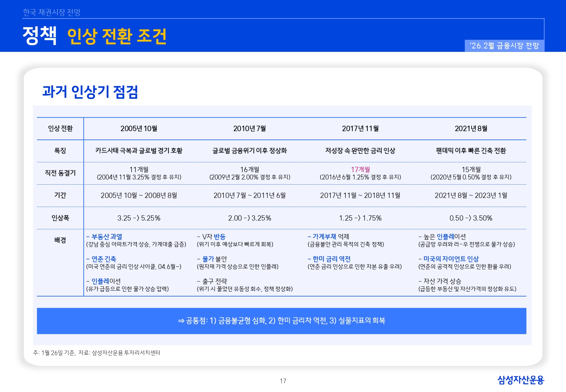Viewport: 566px width, 392px height.
Task: Open the 한국 채권시장 전망 menu item
Action: (51, 11)
